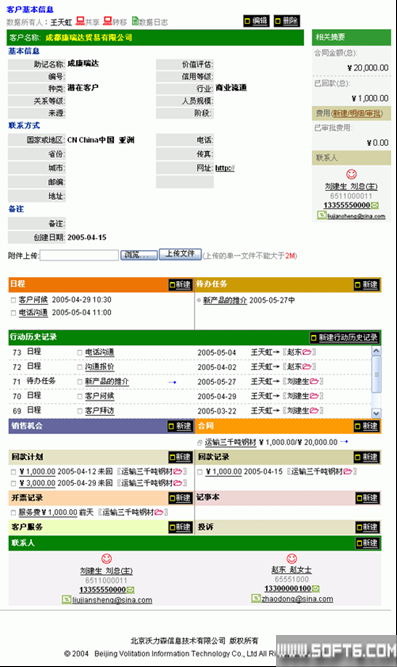Click 新建 in the 销售机会 header
Viewport: 397px width, 667px height.
coord(180,426)
